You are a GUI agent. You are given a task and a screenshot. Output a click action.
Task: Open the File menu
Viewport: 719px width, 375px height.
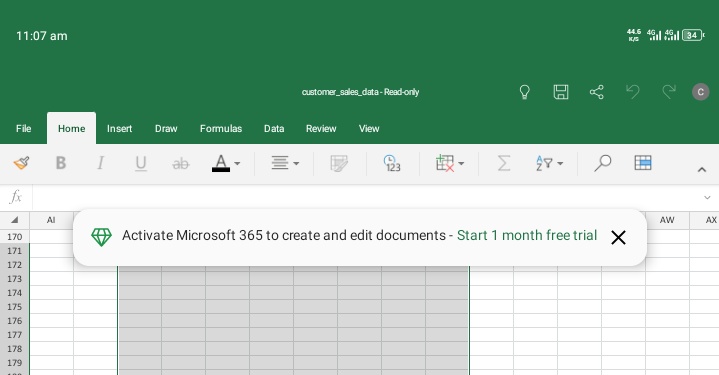click(23, 129)
